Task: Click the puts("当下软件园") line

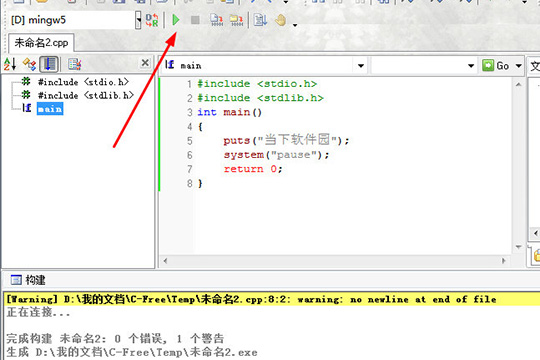Action: click(x=286, y=140)
